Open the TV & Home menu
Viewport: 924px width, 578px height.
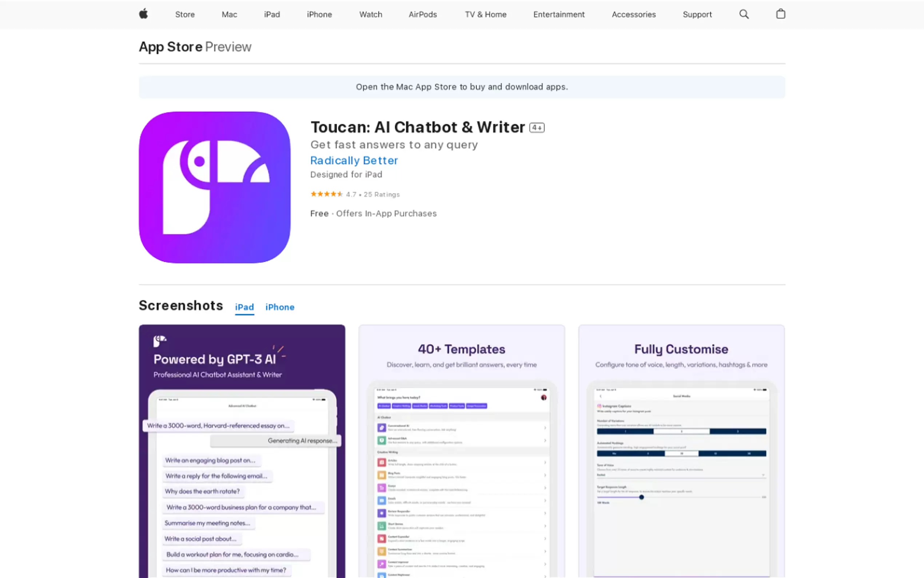tap(486, 15)
